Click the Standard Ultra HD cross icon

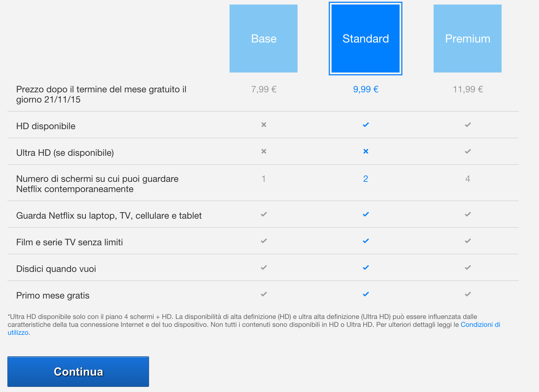pyautogui.click(x=366, y=151)
